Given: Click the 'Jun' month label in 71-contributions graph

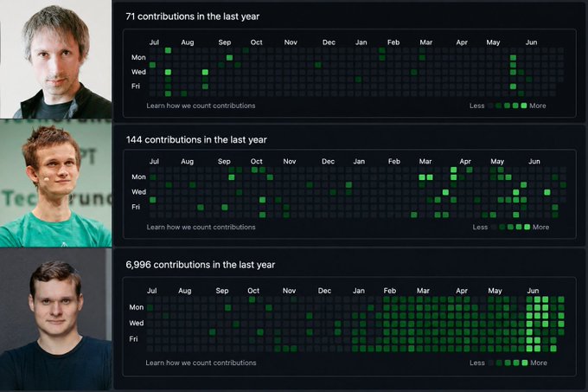Looking at the screenshot, I should point(532,42).
